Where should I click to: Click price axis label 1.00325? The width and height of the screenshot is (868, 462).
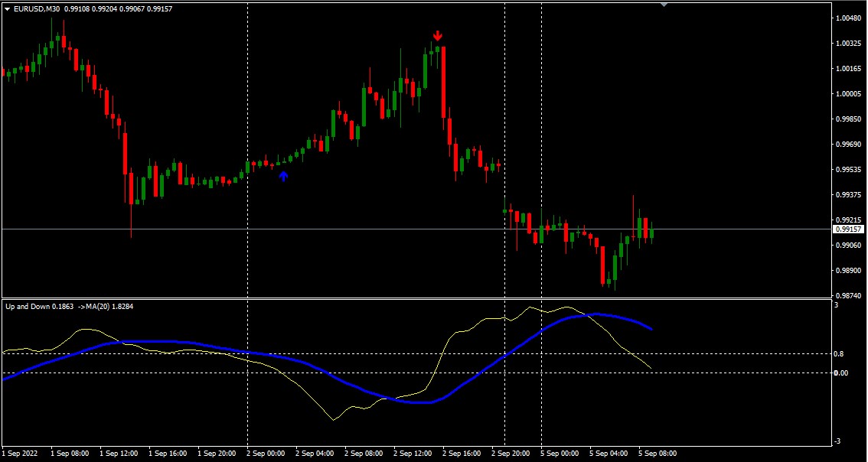click(x=849, y=43)
